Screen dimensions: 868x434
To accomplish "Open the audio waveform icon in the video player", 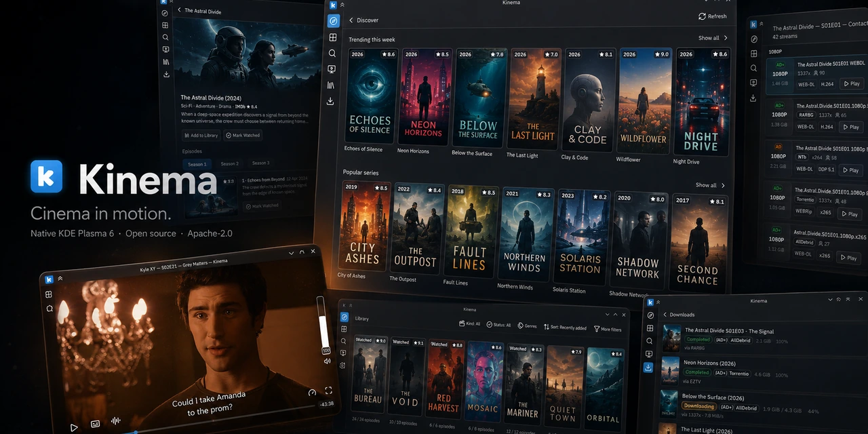I will 116,421.
